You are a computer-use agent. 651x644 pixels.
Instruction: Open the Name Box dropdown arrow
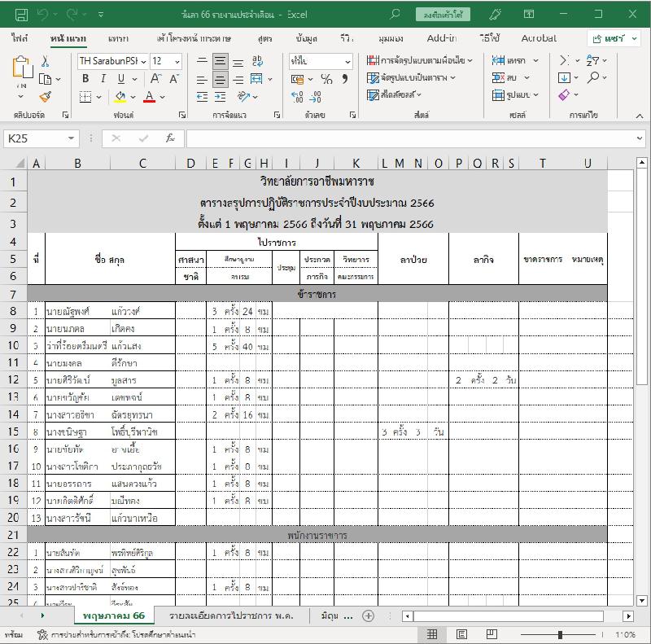coord(72,138)
